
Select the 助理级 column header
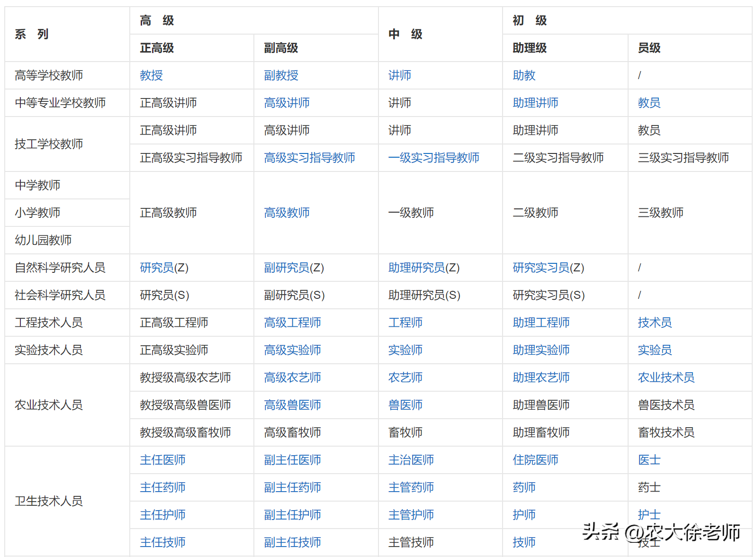click(565, 48)
